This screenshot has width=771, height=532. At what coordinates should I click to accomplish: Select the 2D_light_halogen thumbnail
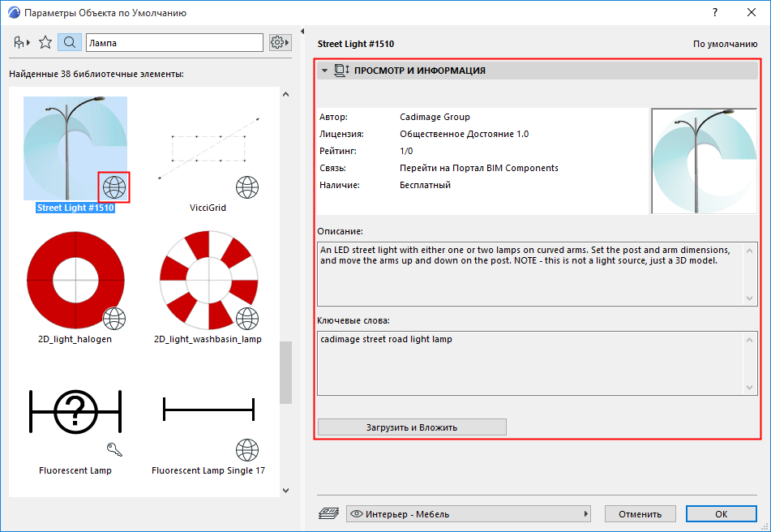(x=75, y=280)
